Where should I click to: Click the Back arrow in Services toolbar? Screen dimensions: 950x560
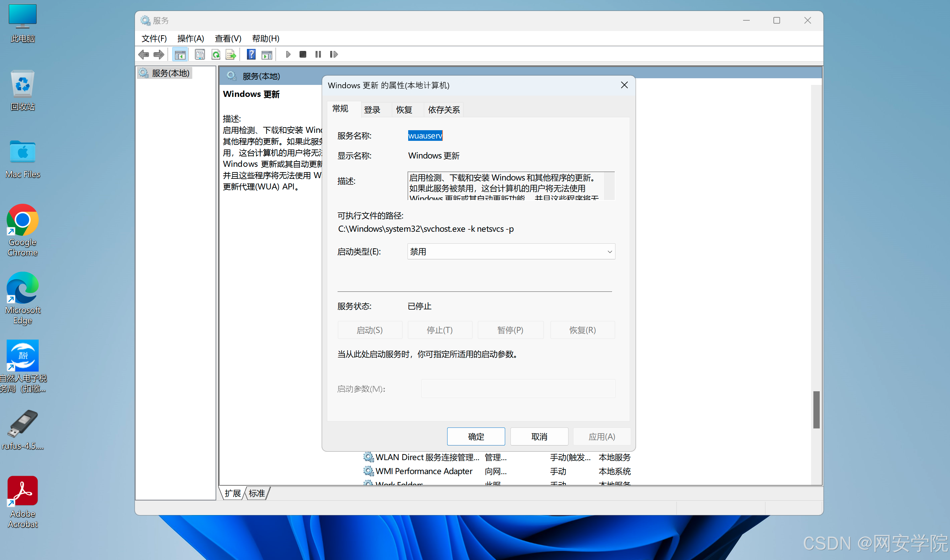[x=144, y=54]
